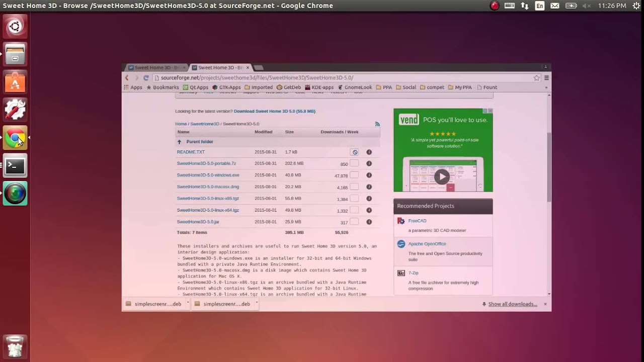Download SweetHome3D-5.0-linux-x64.tgz file
The width and height of the screenshot is (644, 362).
208,210
